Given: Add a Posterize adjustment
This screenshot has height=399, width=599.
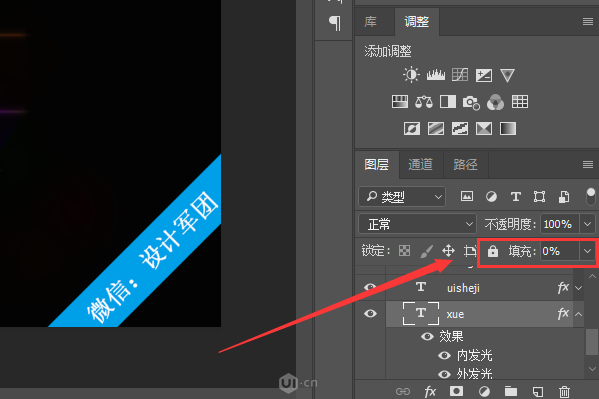Looking at the screenshot, I should point(436,128).
